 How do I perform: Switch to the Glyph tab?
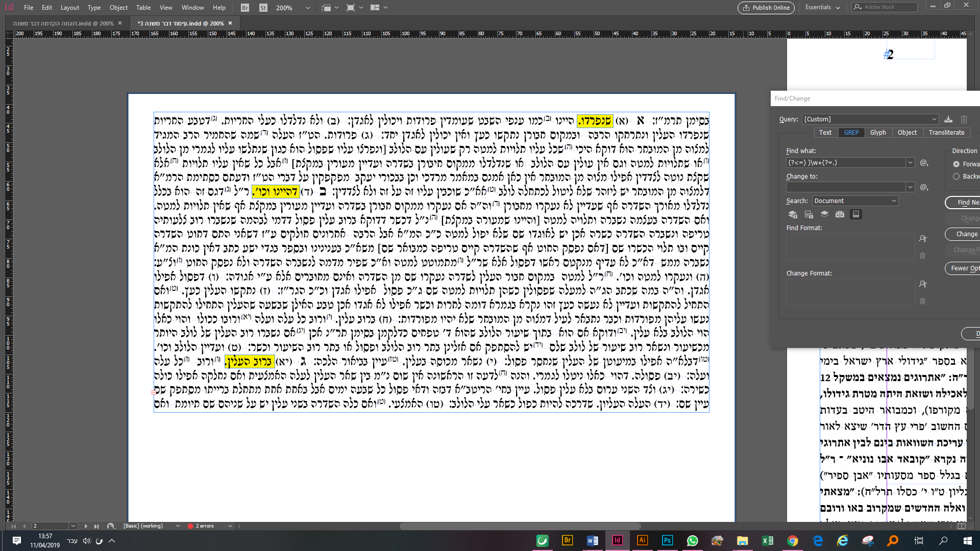coord(878,133)
